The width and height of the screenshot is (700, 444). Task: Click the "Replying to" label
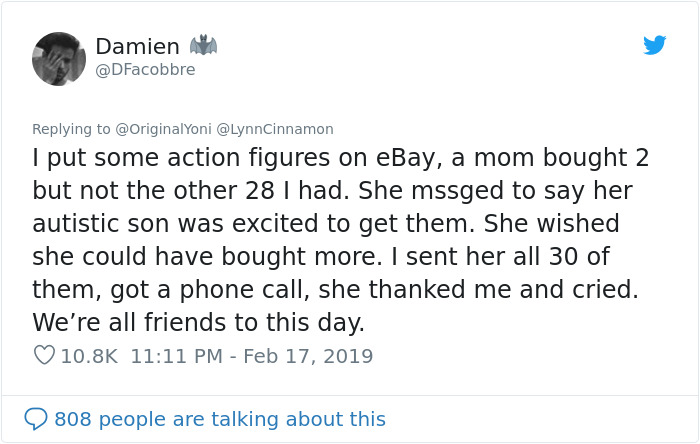click(x=70, y=129)
